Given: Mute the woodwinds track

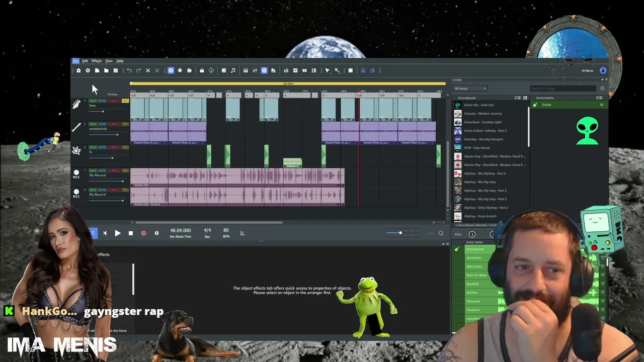Looking at the screenshot, I should coord(102,124).
